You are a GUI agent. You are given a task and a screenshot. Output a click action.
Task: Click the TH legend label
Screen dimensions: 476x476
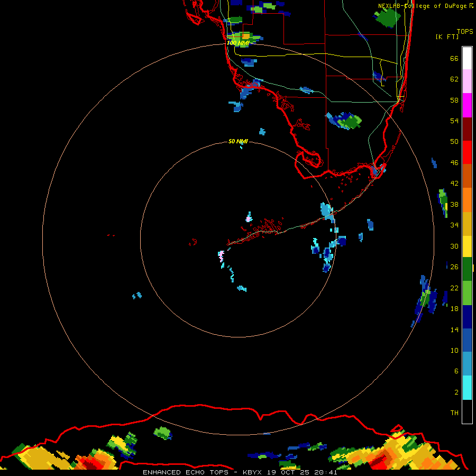(x=454, y=413)
